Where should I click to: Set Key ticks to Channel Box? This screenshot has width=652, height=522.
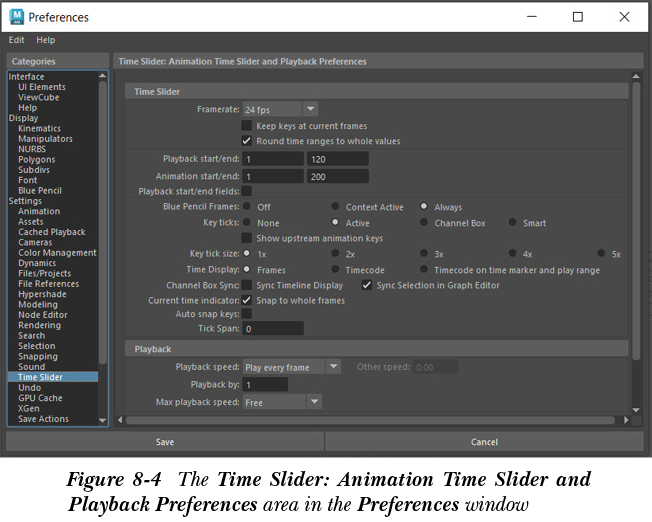coord(425,223)
